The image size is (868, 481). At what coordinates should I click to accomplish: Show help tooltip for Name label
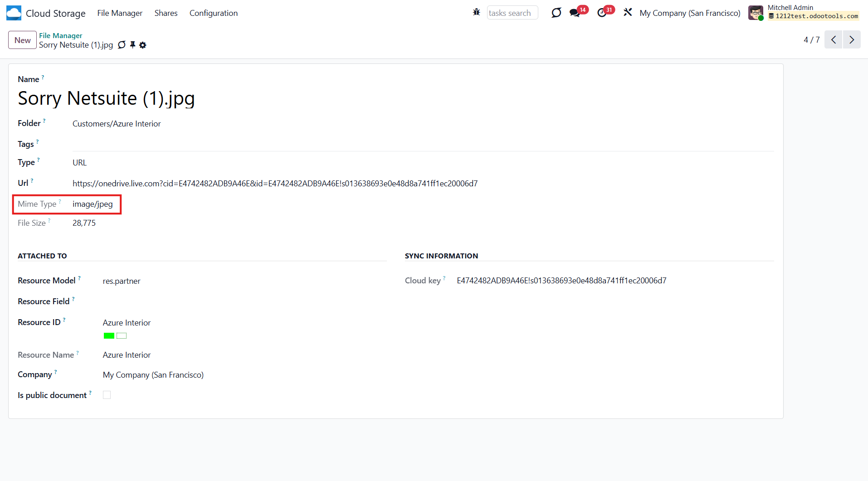coord(43,77)
